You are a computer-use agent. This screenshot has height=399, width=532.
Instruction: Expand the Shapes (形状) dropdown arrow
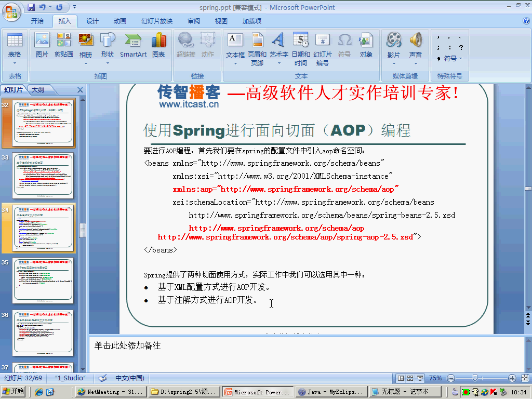(x=108, y=63)
